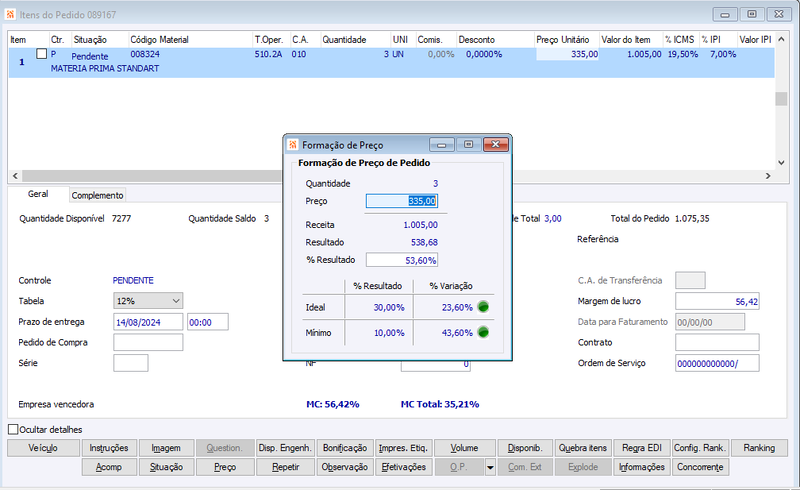Click the Imagem button
Screen dimensions: 800x490
point(166,448)
